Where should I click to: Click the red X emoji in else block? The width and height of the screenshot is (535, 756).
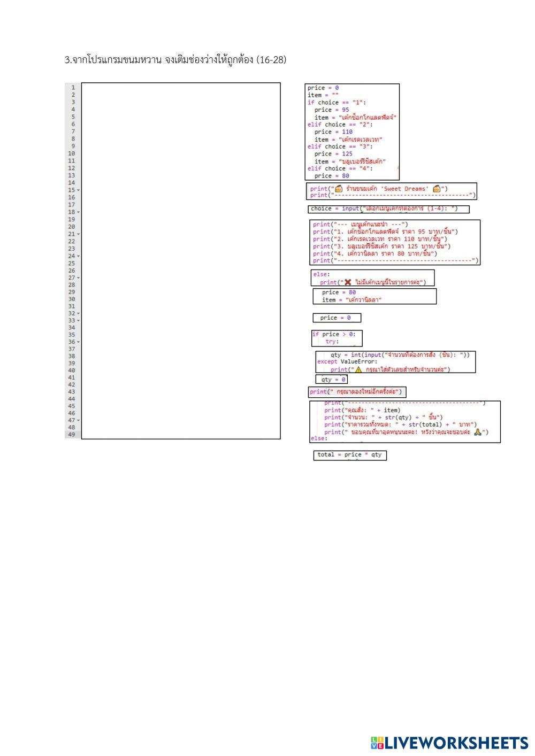[348, 282]
